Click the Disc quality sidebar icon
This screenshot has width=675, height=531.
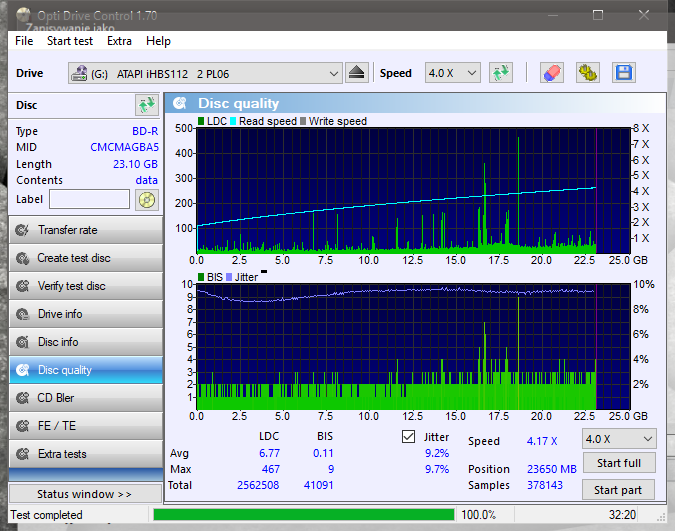coord(22,370)
